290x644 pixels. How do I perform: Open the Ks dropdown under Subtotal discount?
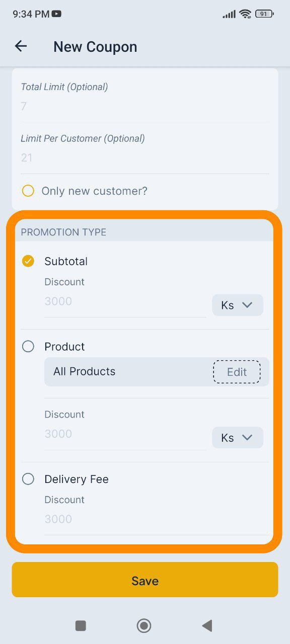pyautogui.click(x=238, y=305)
